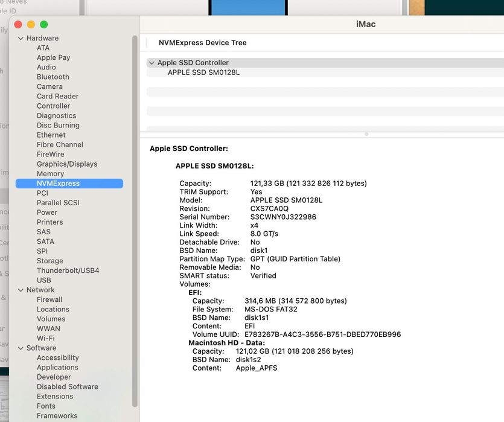Image resolution: width=504 pixels, height=422 pixels.
Task: Select Firewall under Network
Action: coord(49,299)
